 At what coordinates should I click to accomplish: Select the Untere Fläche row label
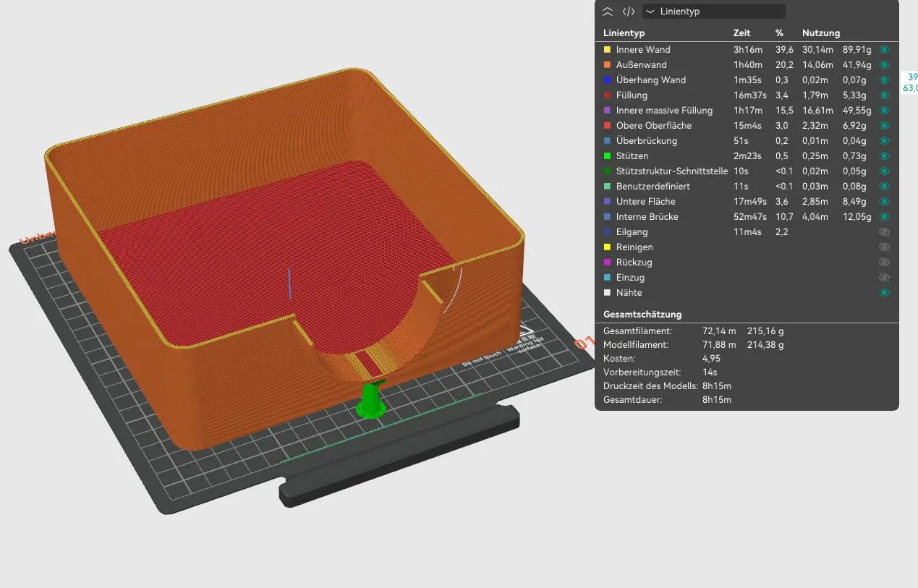pyautogui.click(x=646, y=202)
